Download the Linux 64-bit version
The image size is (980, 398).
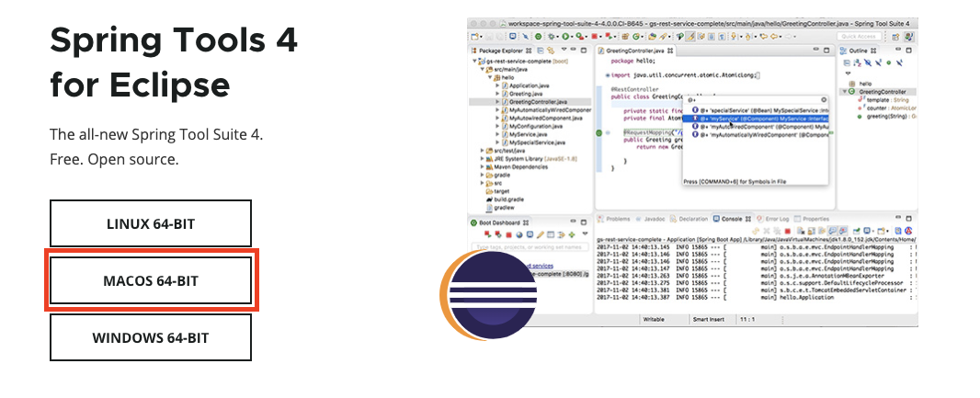[x=151, y=223]
